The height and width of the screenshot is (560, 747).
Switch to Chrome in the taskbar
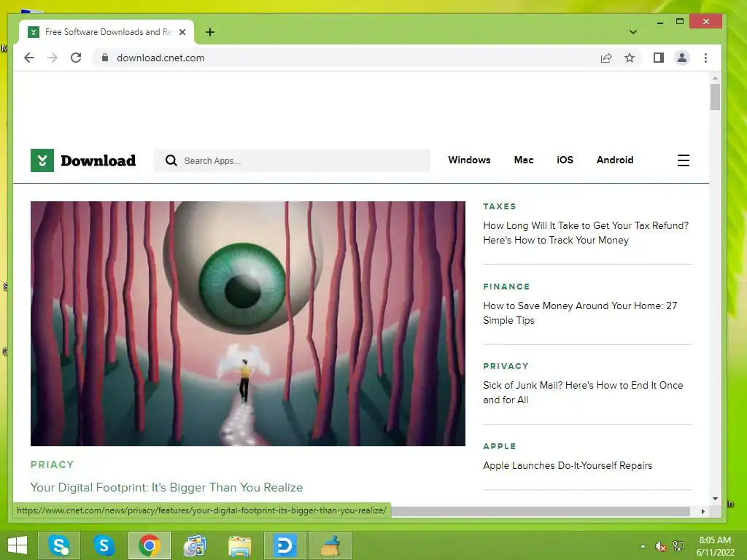tap(149, 545)
